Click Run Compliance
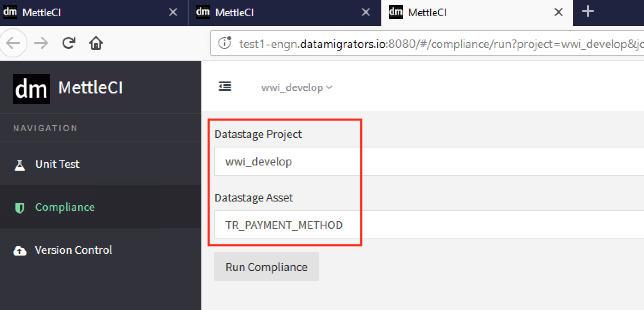 pos(266,267)
